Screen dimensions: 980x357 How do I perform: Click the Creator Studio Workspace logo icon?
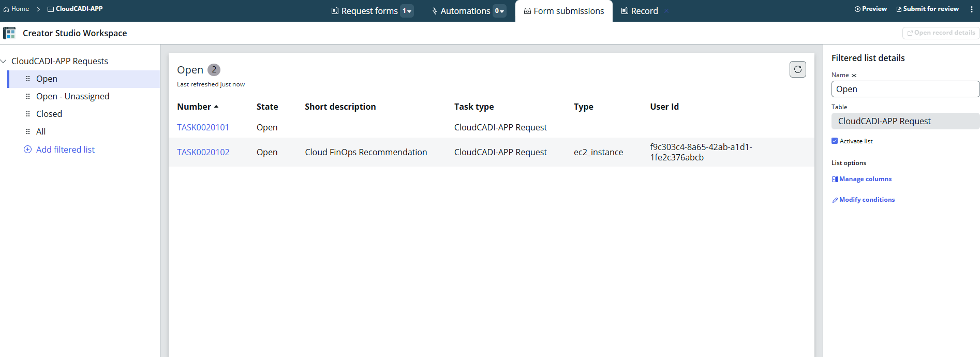click(x=9, y=33)
